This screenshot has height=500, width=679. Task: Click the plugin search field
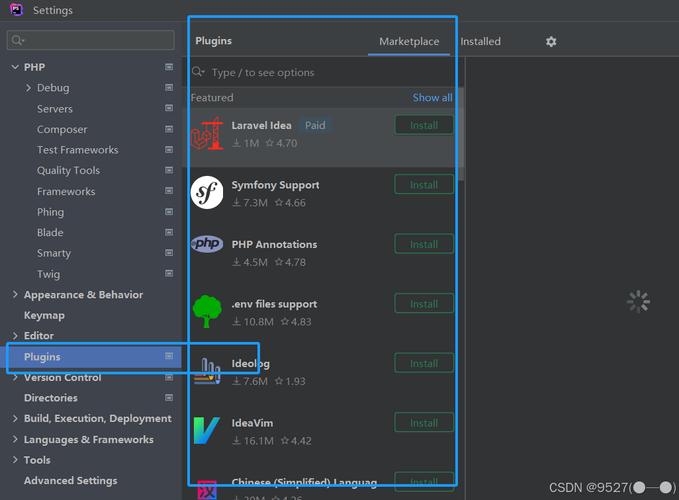coord(320,72)
